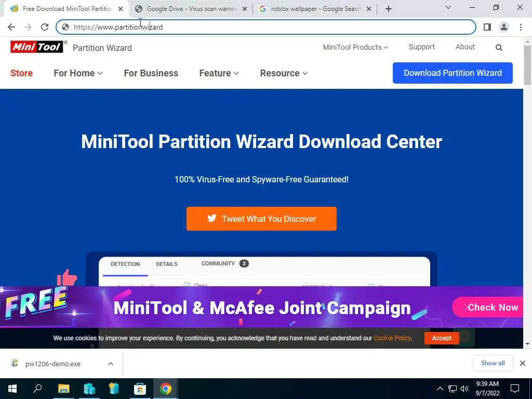Open the volume tray icon
The height and width of the screenshot is (399, 532).
[x=465, y=389]
